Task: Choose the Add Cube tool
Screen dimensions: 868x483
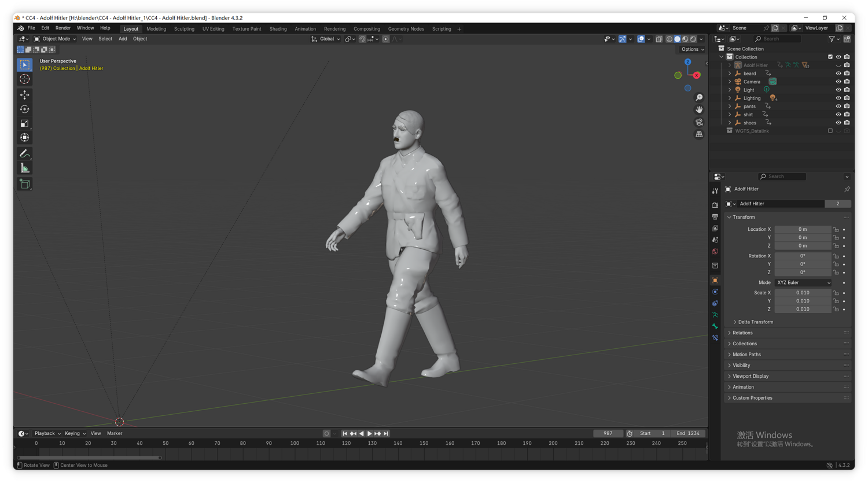Action: click(24, 184)
